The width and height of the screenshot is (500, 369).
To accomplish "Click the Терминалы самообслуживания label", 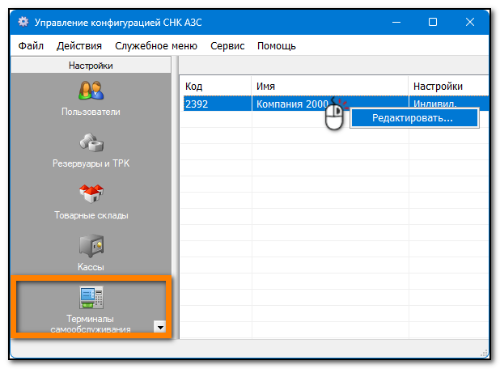I will pos(90,324).
